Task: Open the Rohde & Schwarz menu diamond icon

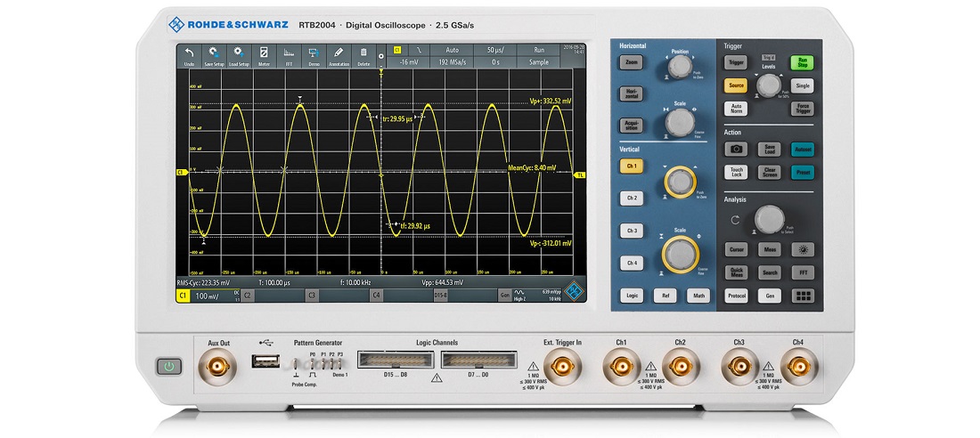Action: coord(574,290)
